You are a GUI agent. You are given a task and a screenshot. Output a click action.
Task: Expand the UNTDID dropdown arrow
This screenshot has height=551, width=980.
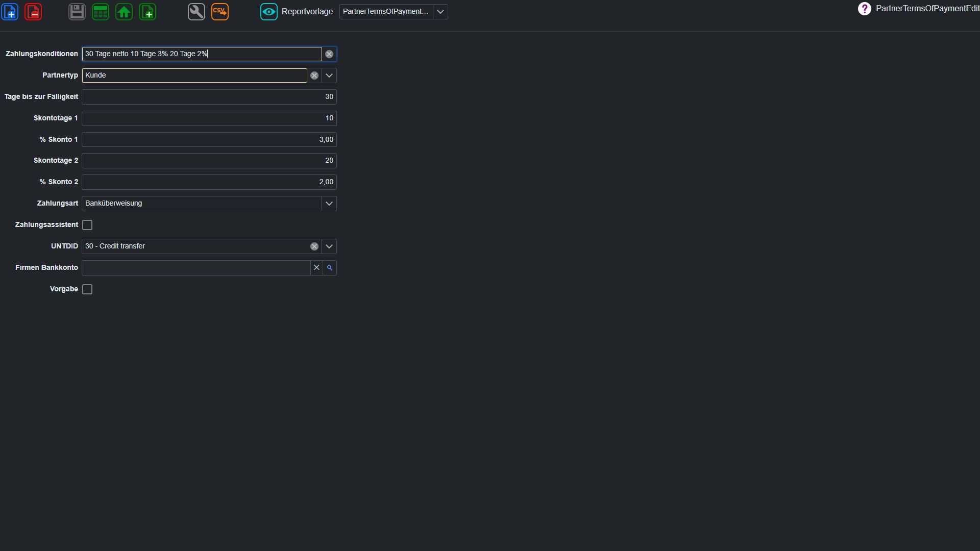tap(329, 246)
